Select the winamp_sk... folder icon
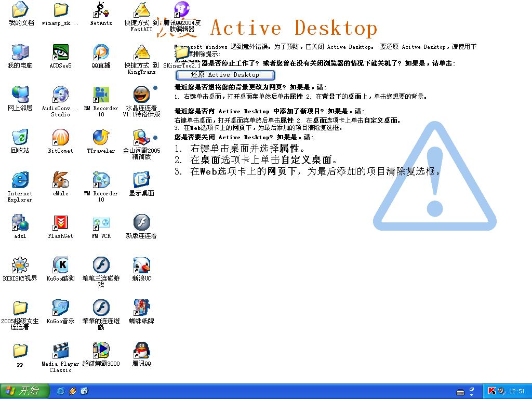The image size is (532, 399). pyautogui.click(x=60, y=9)
